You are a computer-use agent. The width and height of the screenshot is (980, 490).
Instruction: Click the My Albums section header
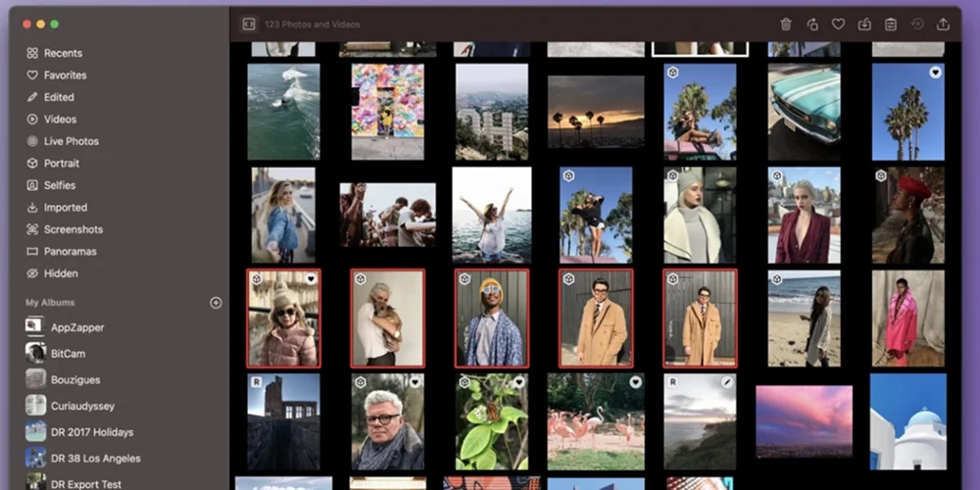[x=50, y=303]
